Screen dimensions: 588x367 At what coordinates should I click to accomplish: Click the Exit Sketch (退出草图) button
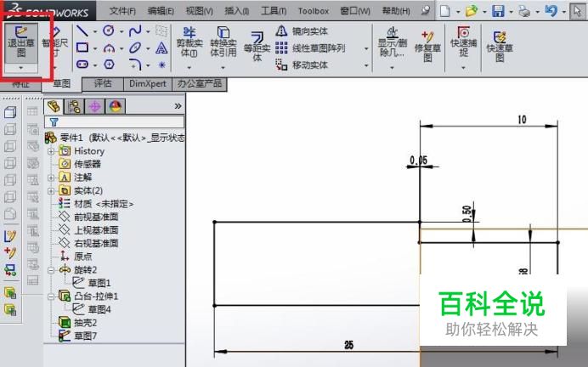click(x=21, y=42)
